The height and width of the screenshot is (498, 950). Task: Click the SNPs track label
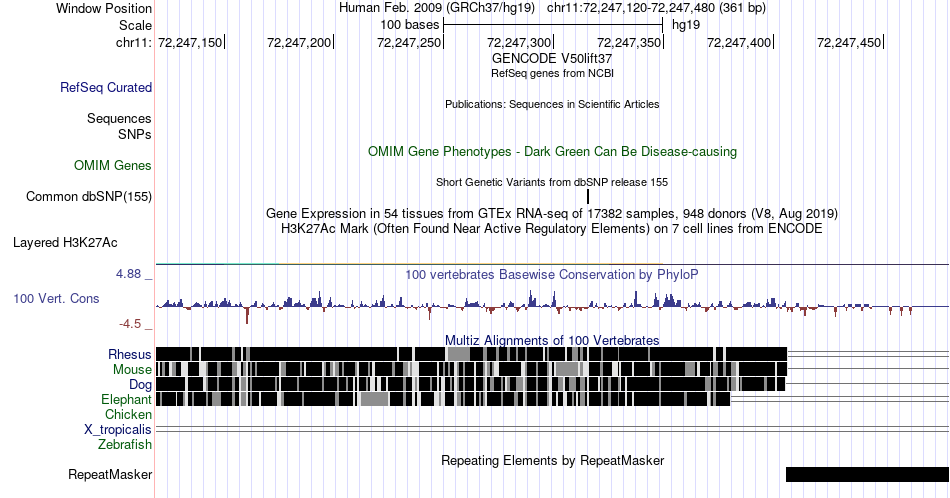[135, 134]
